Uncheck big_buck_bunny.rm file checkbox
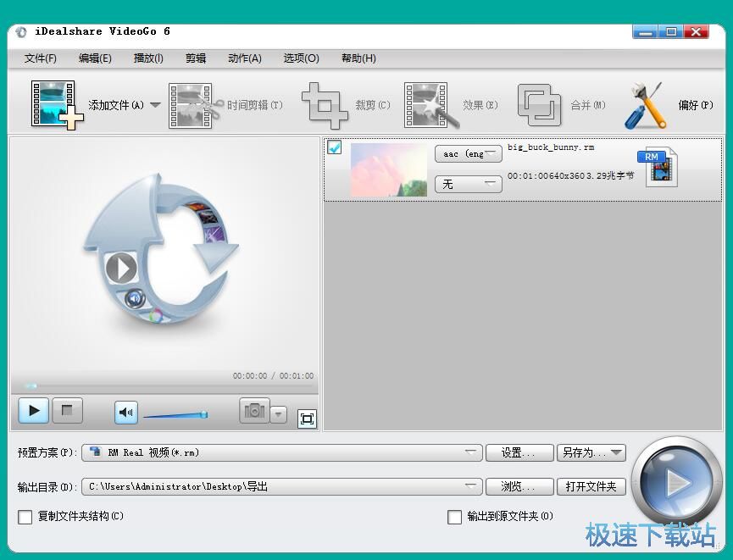Image resolution: width=733 pixels, height=560 pixels. [334, 147]
